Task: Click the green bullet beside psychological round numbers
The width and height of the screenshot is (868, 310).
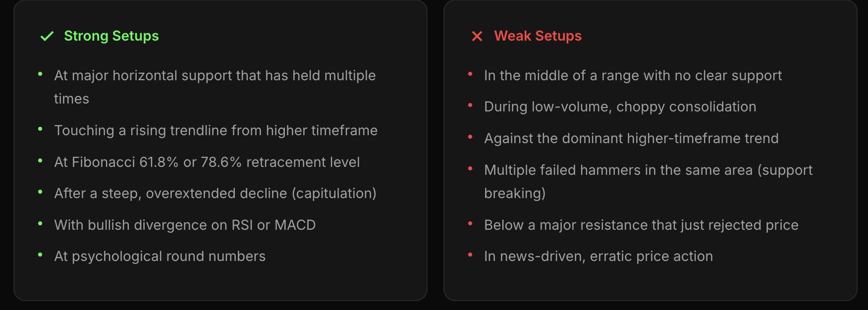Action: click(40, 255)
